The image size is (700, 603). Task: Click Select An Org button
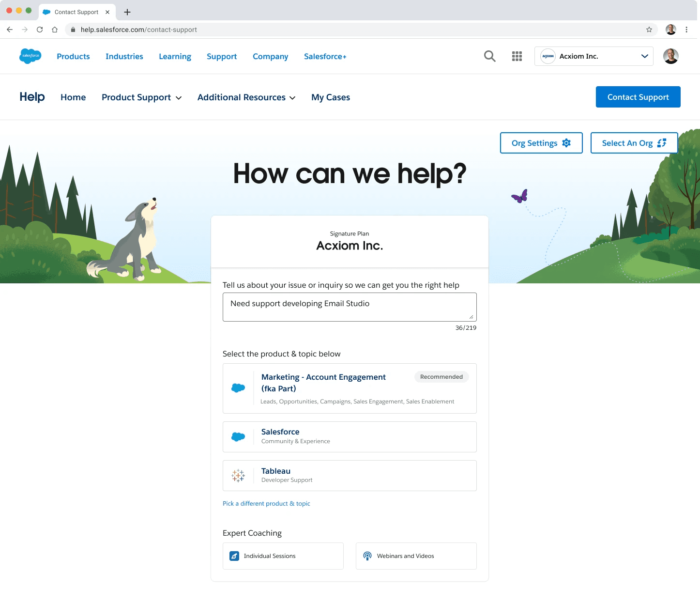pyautogui.click(x=634, y=143)
